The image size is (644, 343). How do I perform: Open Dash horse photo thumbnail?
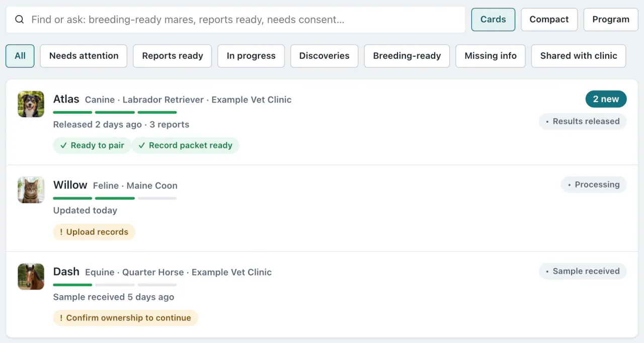[x=31, y=277]
